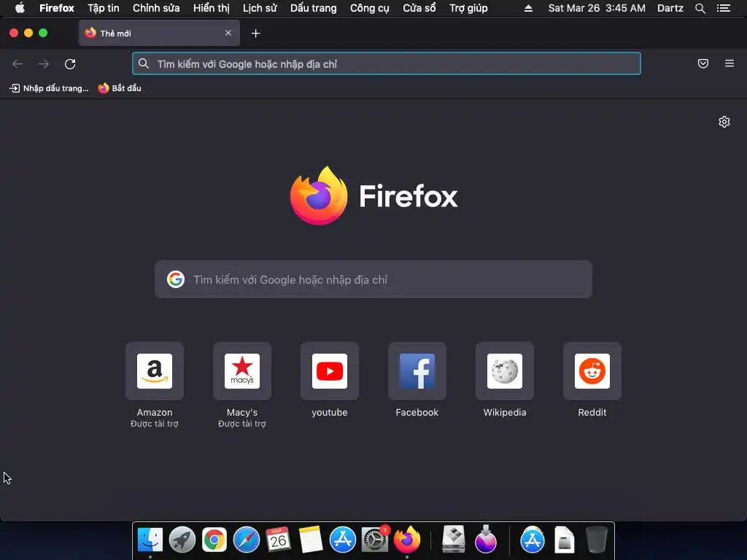
Task: Open Finder from the Dock
Action: click(150, 540)
